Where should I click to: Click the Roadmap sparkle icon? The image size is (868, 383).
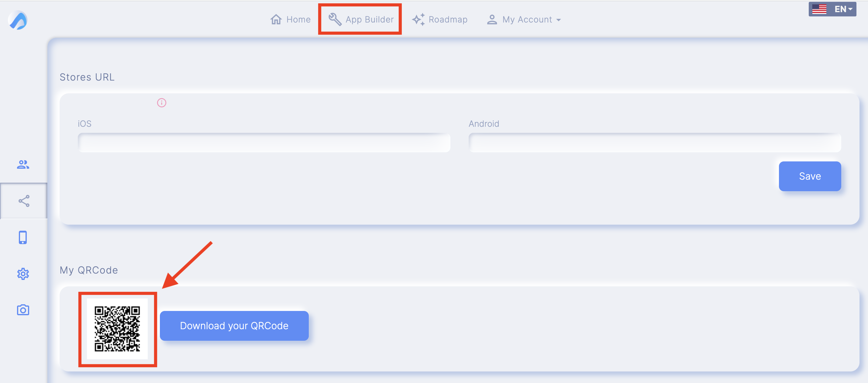point(418,19)
